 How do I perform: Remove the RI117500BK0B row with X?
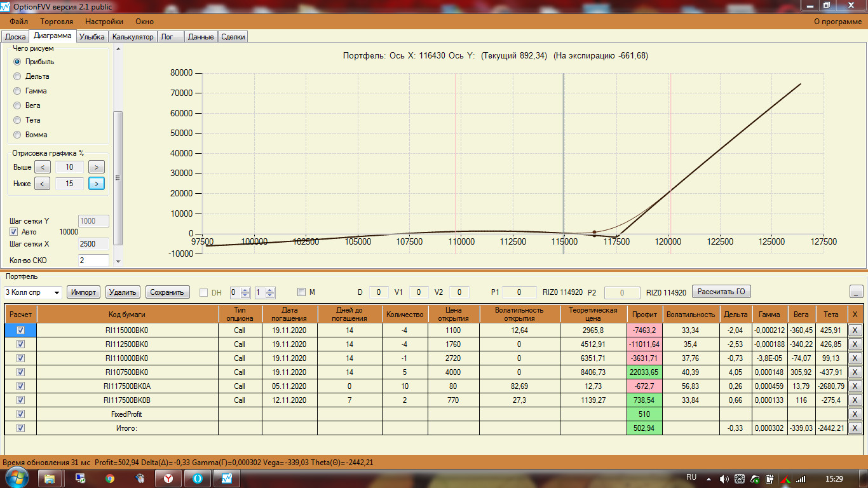(x=855, y=400)
